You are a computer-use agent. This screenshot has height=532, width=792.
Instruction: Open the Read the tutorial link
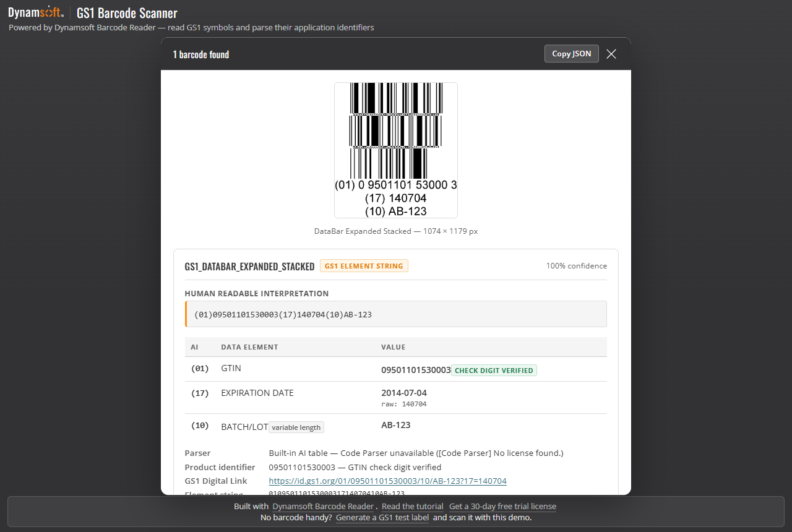[x=413, y=506]
